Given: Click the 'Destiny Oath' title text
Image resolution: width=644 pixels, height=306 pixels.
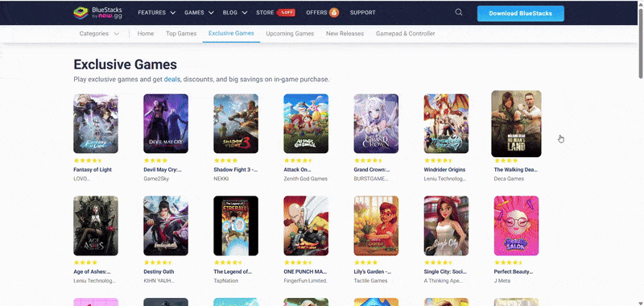Looking at the screenshot, I should [x=159, y=271].
